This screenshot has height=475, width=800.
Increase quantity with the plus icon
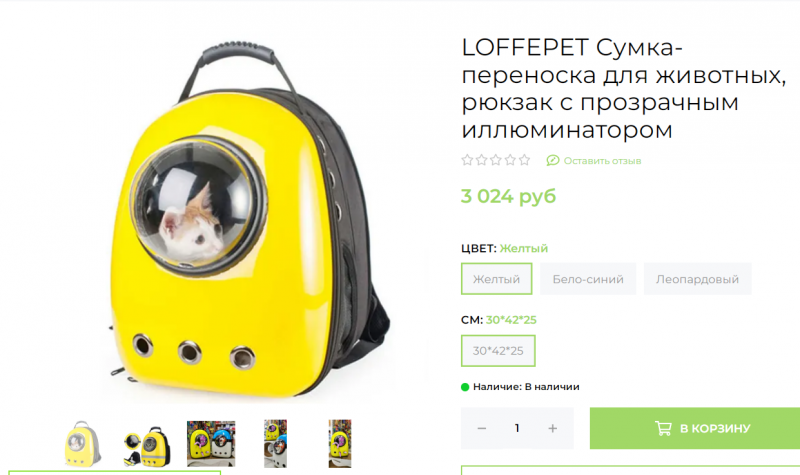pos(553,429)
